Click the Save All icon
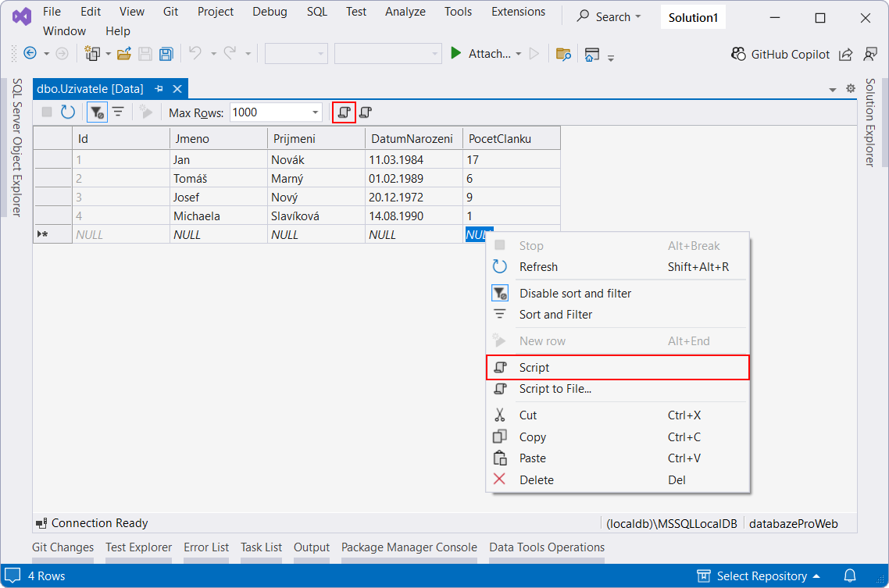The image size is (889, 588). (x=166, y=53)
